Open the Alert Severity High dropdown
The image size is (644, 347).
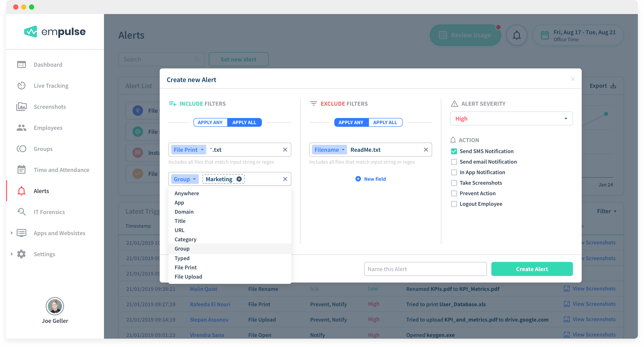coord(511,119)
